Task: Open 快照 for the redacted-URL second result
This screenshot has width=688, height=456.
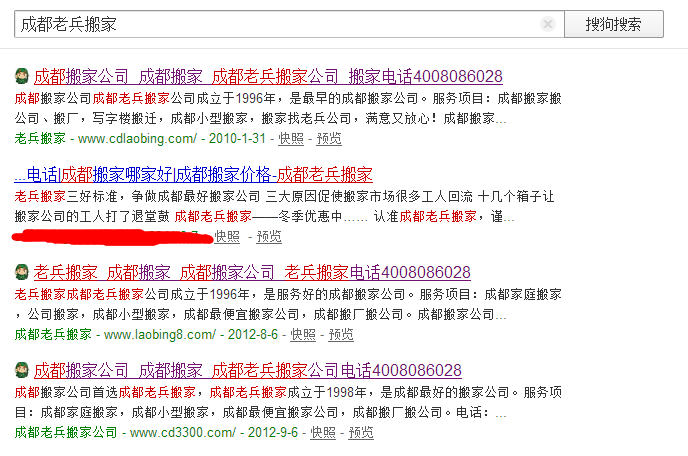Action: [227, 237]
